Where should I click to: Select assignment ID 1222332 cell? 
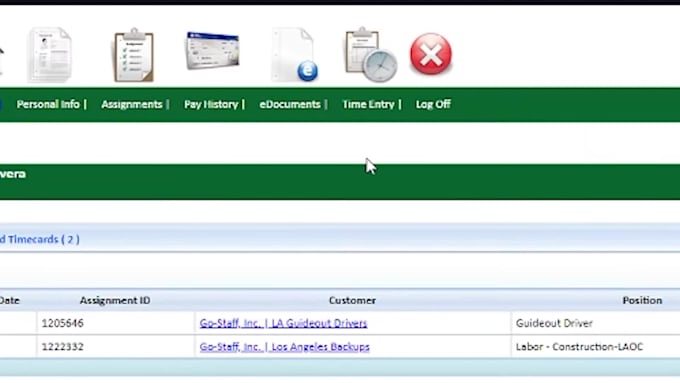(116, 347)
